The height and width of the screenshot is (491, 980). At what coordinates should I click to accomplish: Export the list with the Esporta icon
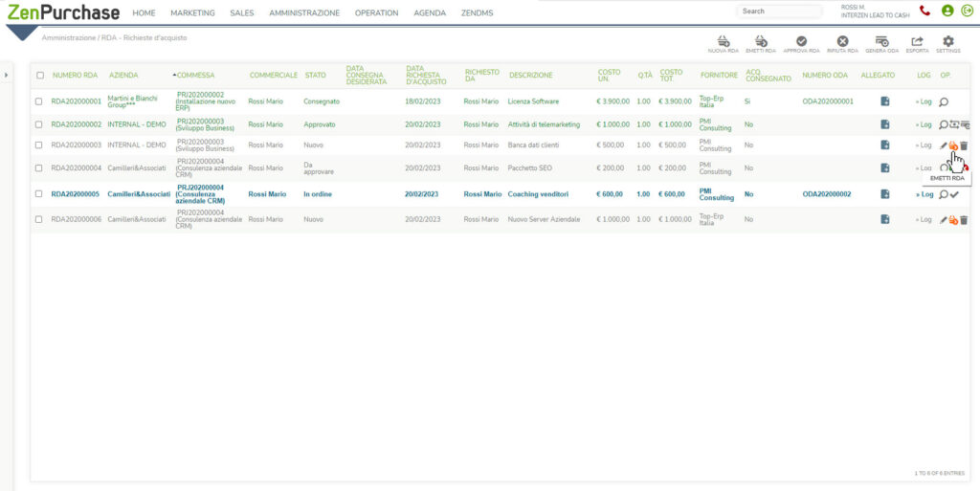917,41
